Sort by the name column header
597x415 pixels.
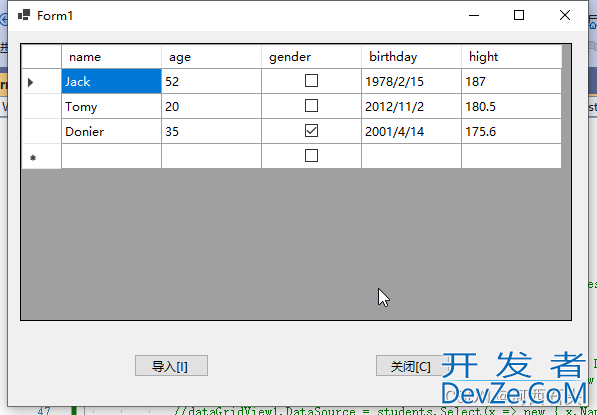111,57
